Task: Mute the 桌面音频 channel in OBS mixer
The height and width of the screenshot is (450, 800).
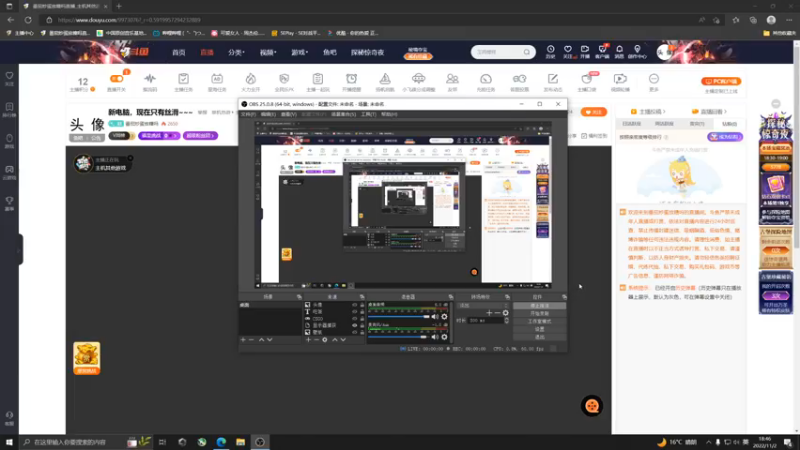Action: point(435,317)
